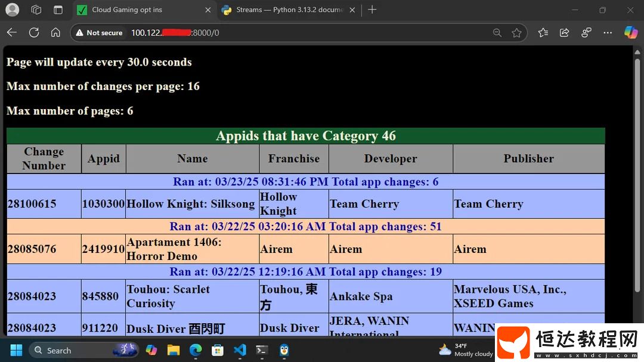
Task: Click the Appids that have Category 46 title
Action: (305, 136)
